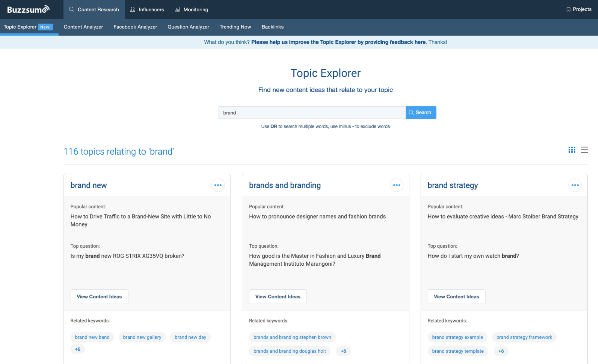The image size is (598, 364).
Task: Switch to Question Analyzer
Action: coord(188,27)
